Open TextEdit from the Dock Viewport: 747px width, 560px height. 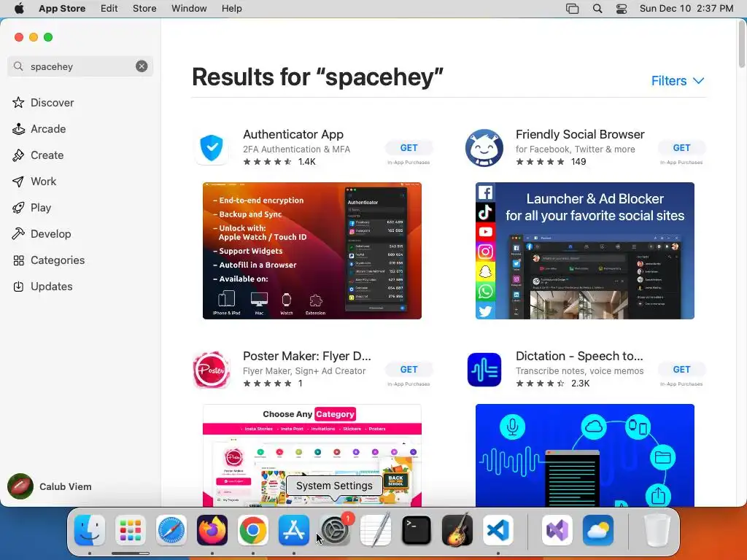376,529
